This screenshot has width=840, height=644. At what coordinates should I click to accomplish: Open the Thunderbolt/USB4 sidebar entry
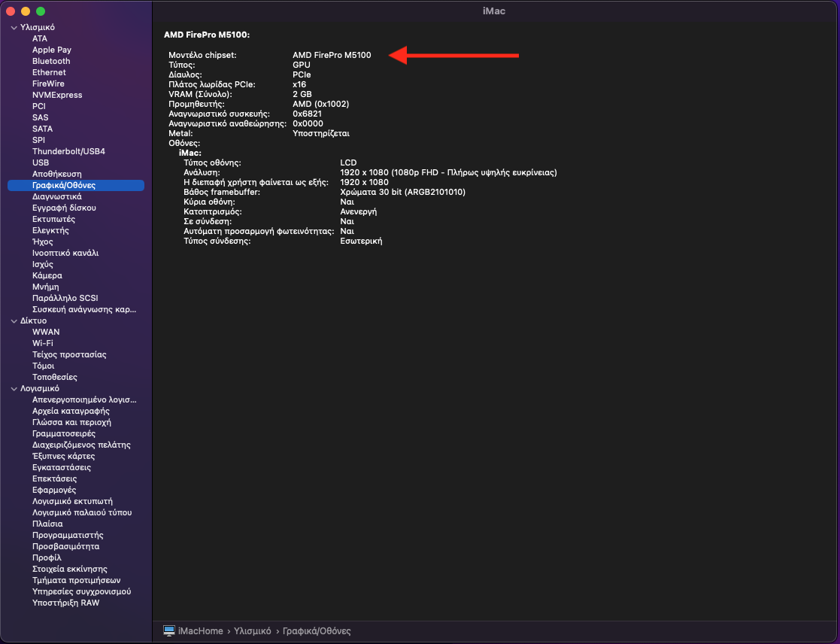(x=68, y=151)
